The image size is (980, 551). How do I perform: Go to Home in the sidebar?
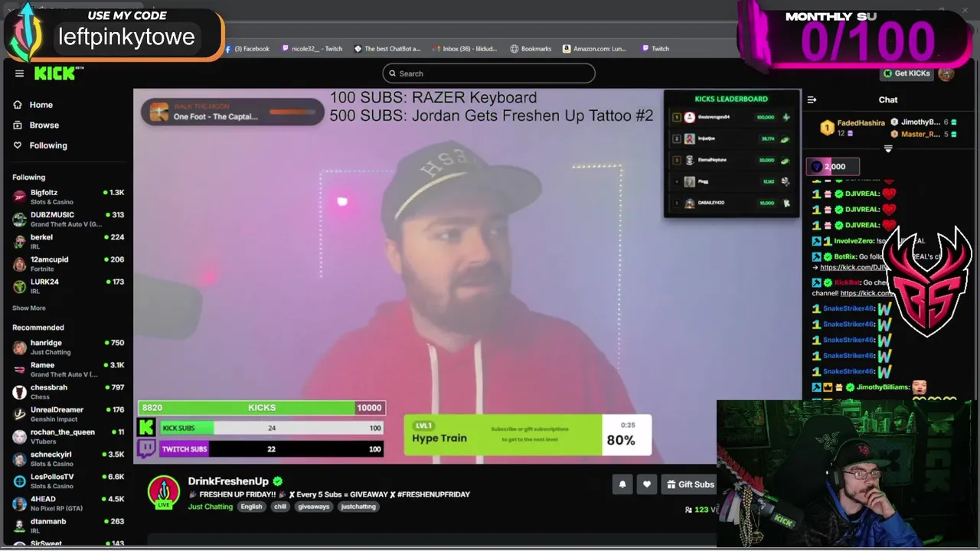[41, 105]
